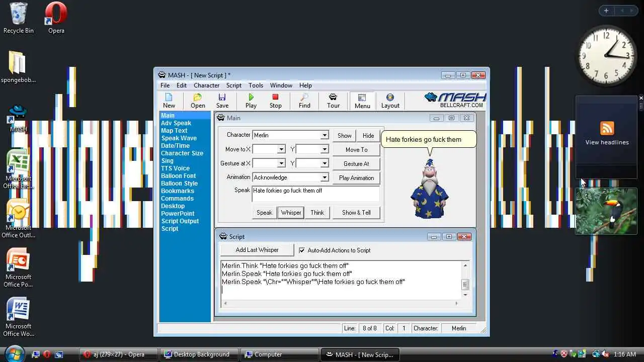
Task: Click the Show & Tell button
Action: pyautogui.click(x=356, y=213)
